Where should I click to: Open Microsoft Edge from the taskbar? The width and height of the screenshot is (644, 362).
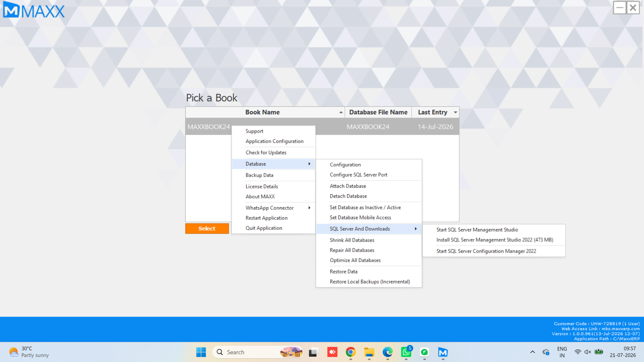coord(388,352)
